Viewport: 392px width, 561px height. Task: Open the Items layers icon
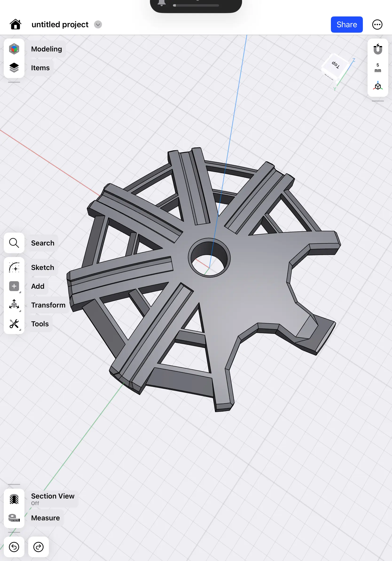pos(14,68)
